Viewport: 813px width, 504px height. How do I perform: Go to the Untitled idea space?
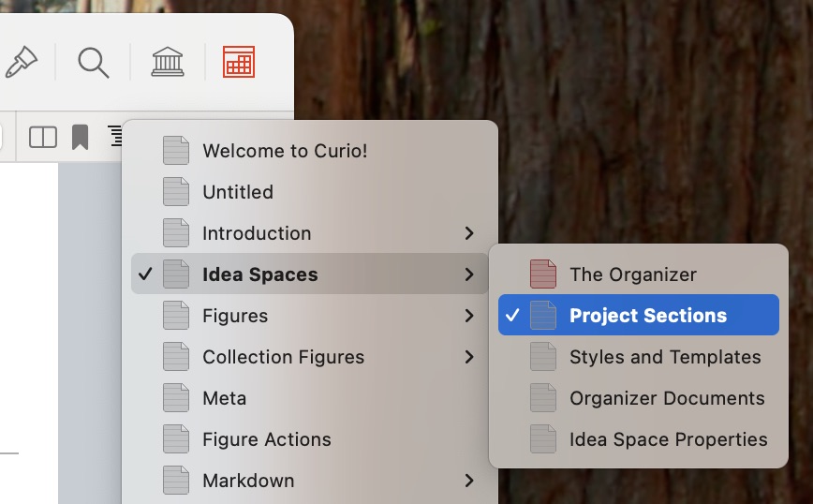point(238,192)
